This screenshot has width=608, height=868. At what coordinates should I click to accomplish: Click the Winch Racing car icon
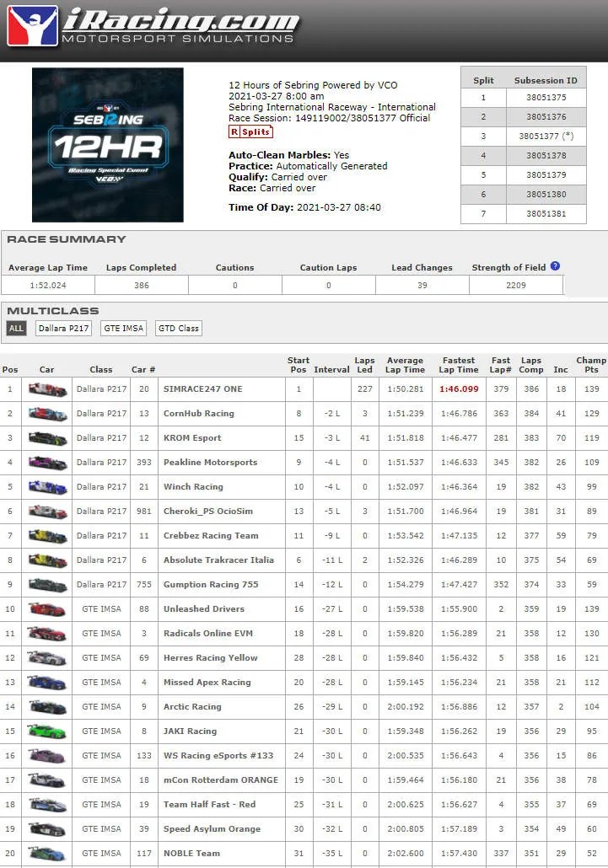click(x=47, y=486)
